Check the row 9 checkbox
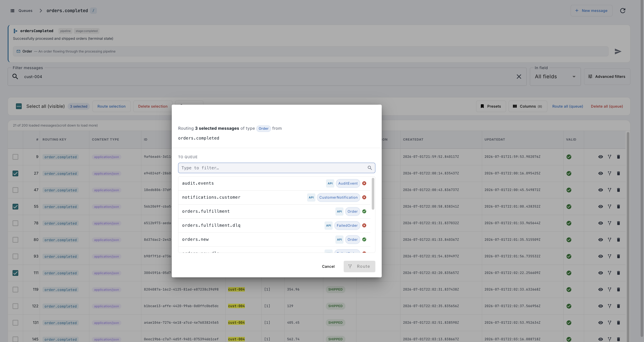Screen dimensions: 644x342 click(x=16, y=157)
